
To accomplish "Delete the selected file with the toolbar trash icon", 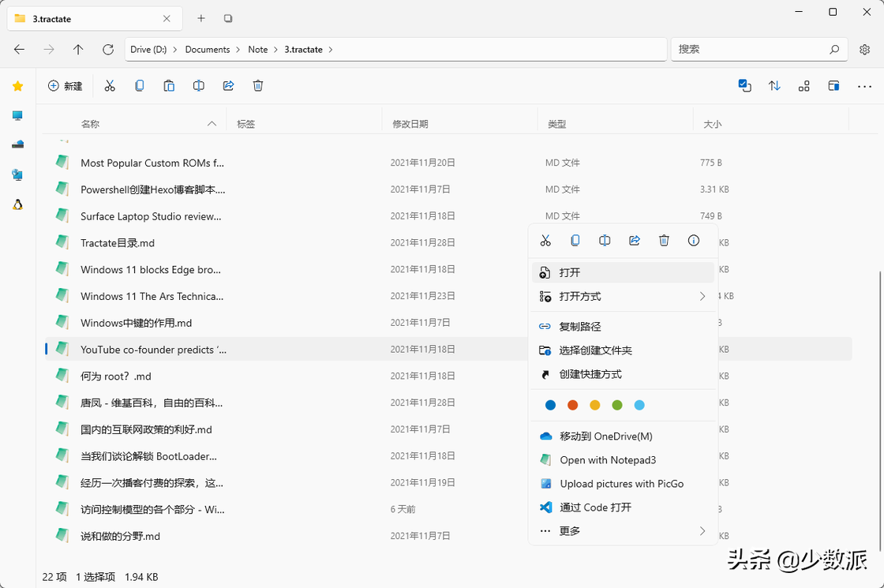I will (x=258, y=85).
